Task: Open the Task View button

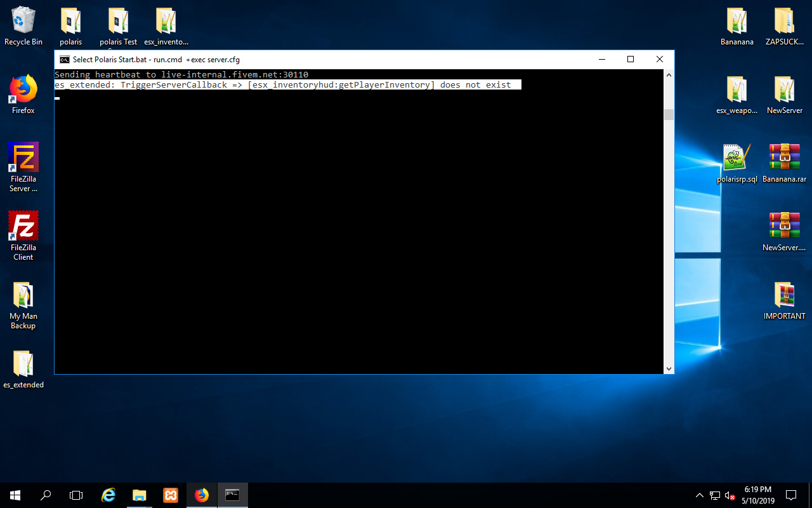Action: point(76,495)
